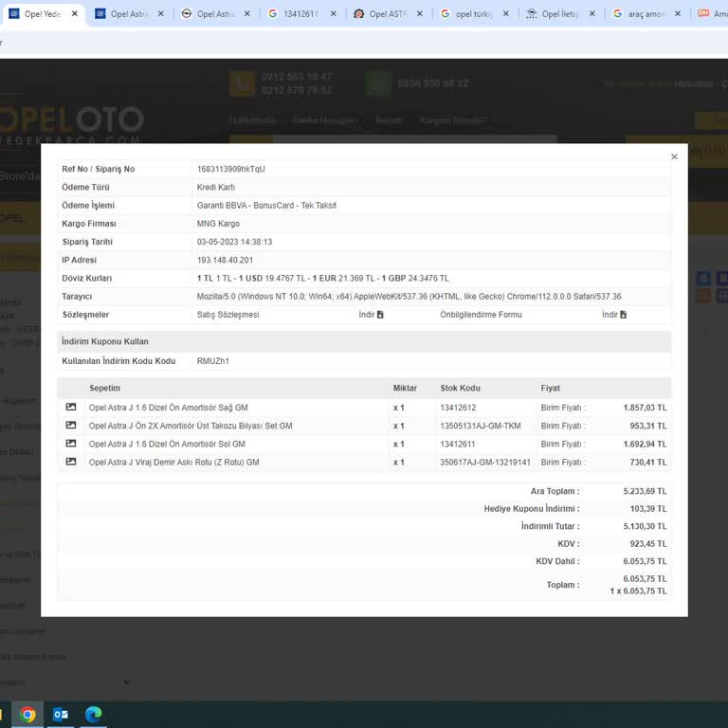Open Google Chrome from the taskbar
728x728 pixels.
coord(27,715)
